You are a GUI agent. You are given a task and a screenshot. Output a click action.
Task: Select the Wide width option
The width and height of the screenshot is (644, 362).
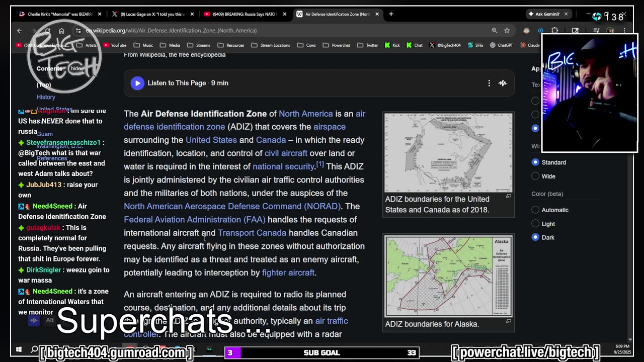[535, 176]
